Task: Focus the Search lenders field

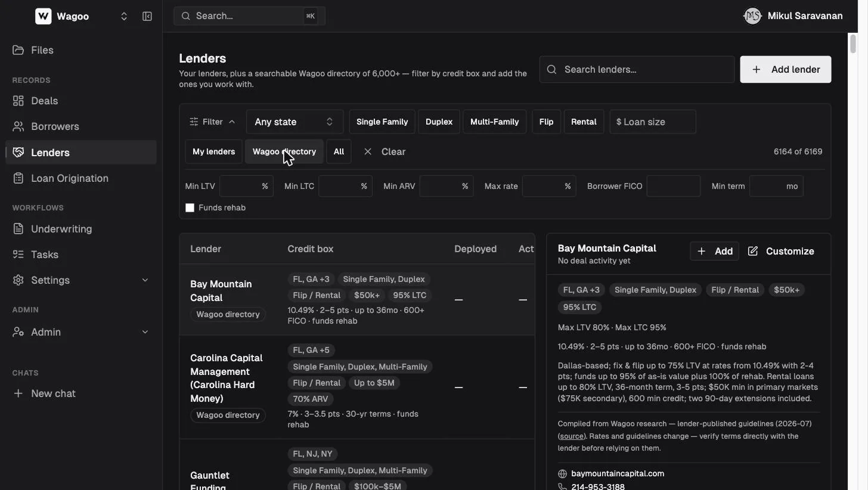Action: click(x=637, y=70)
